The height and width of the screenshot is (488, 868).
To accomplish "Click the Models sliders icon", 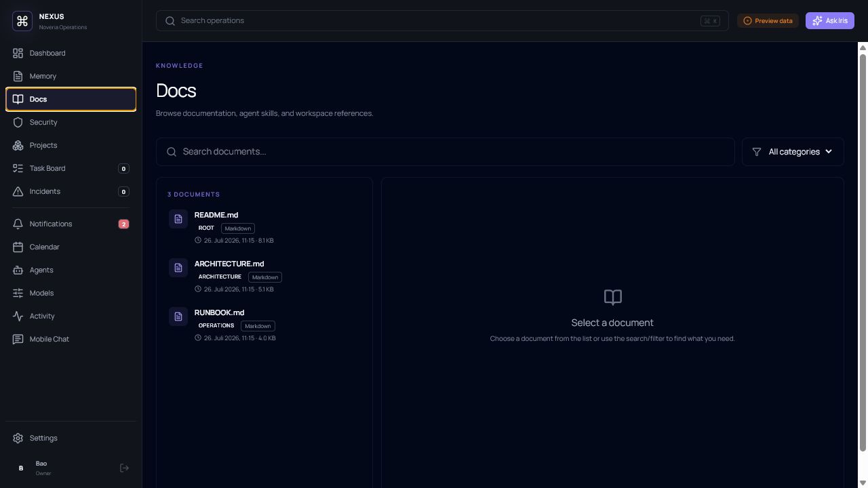I will tap(18, 293).
